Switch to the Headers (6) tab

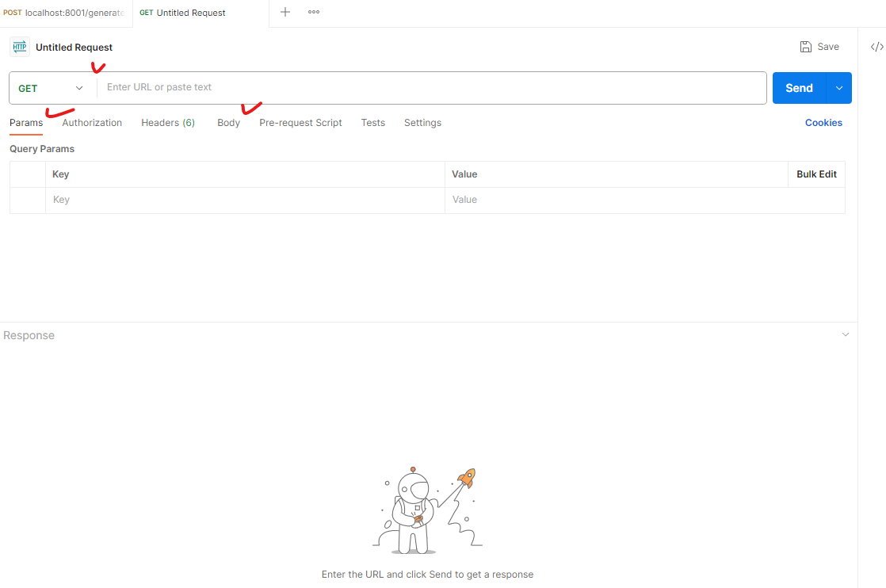click(x=168, y=123)
